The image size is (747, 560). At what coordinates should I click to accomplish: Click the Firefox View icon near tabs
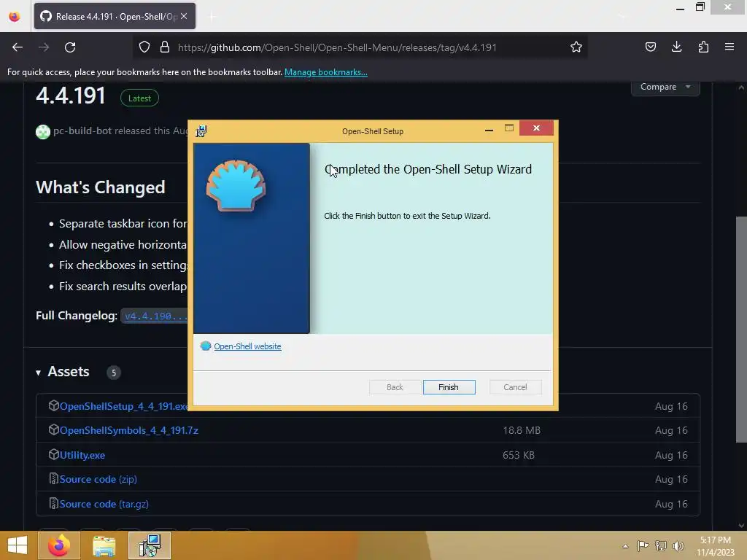15,17
